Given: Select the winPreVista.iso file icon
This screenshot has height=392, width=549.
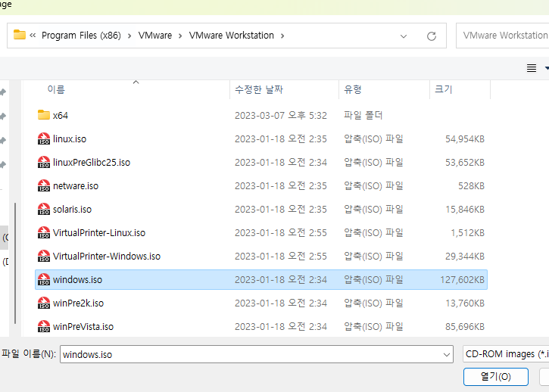Looking at the screenshot, I should 44,326.
